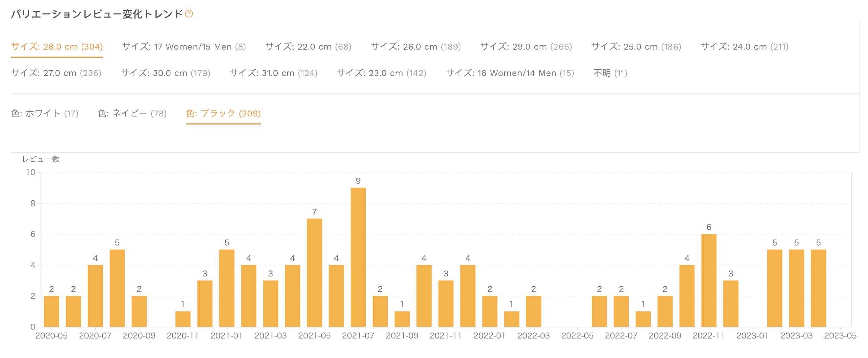Click the 2021-05 bar with value 7
The height and width of the screenshot is (358, 868).
[314, 273]
